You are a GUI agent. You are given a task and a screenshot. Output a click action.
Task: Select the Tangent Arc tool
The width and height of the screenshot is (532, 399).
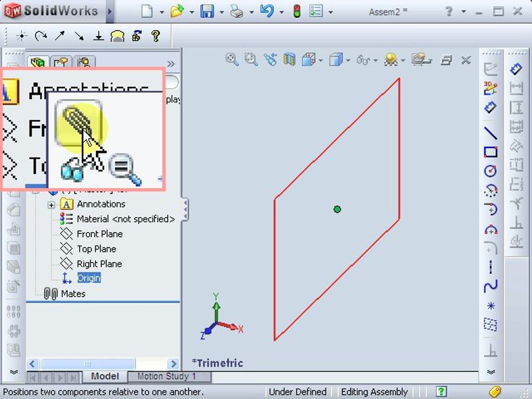[490, 209]
